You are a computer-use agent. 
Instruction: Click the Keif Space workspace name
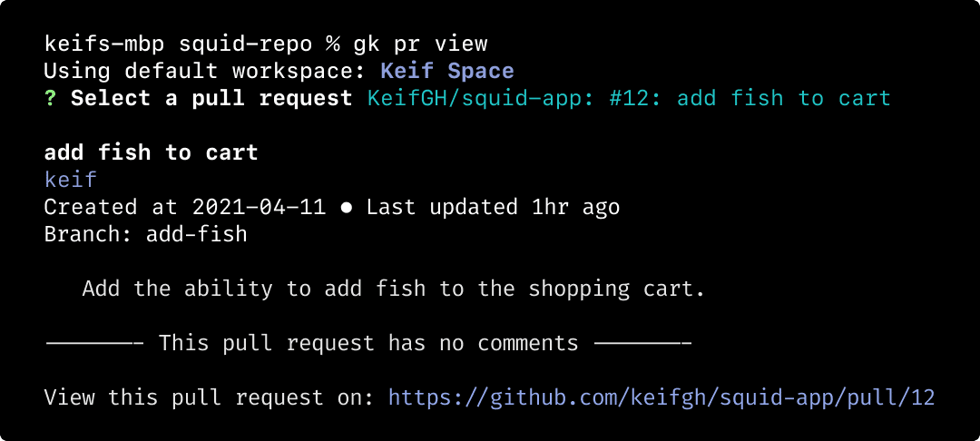click(447, 72)
